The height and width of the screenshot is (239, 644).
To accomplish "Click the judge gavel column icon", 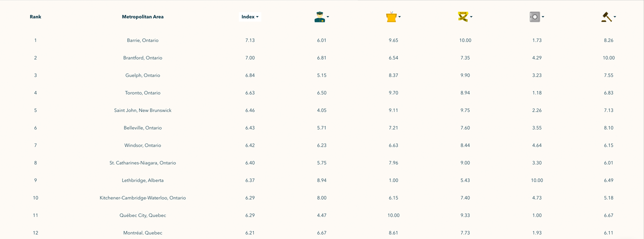I will 606,17.
